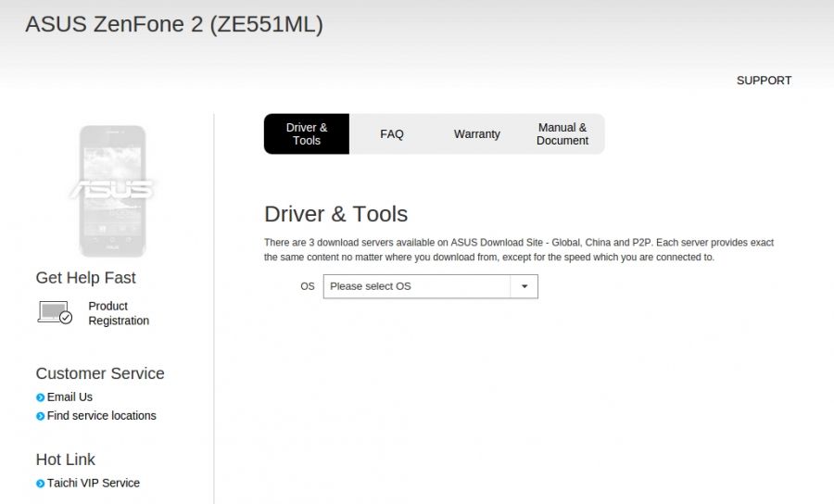Expand OS list via dropdown arrow
The width and height of the screenshot is (834, 504).
tap(524, 286)
